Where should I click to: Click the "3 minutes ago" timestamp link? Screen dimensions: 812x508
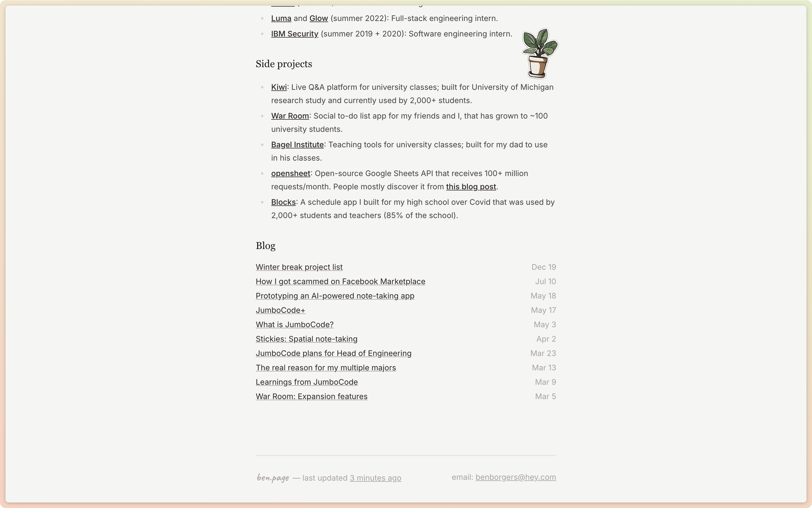coord(375,478)
